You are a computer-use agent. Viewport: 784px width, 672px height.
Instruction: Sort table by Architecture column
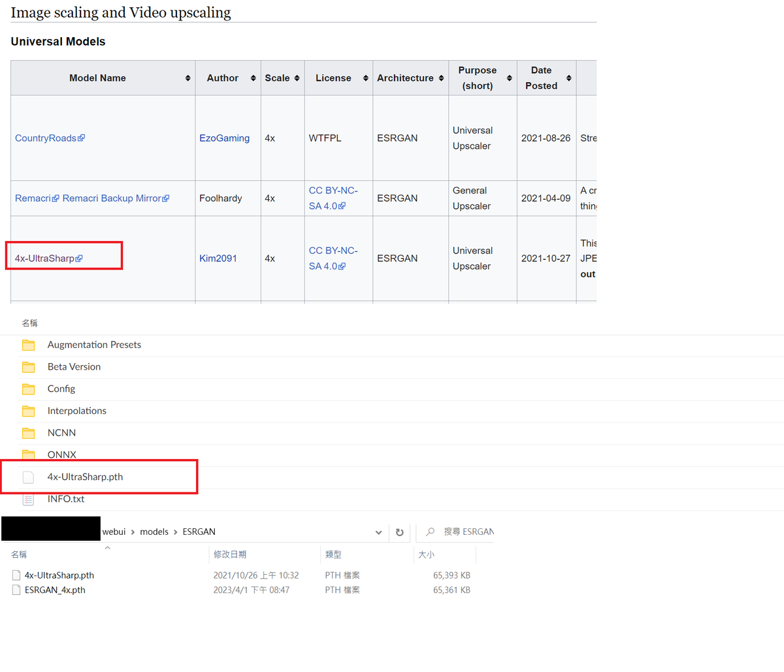click(441, 78)
